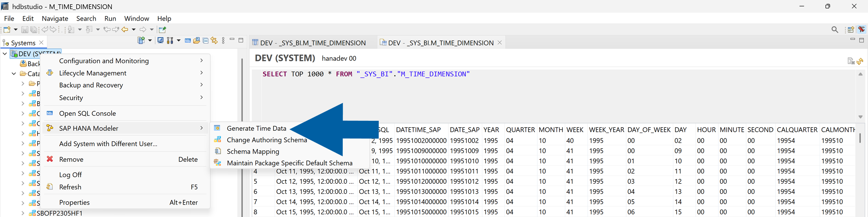868x217 pixels.
Task: Click the Pin Editor toolbar icon
Action: 163,30
